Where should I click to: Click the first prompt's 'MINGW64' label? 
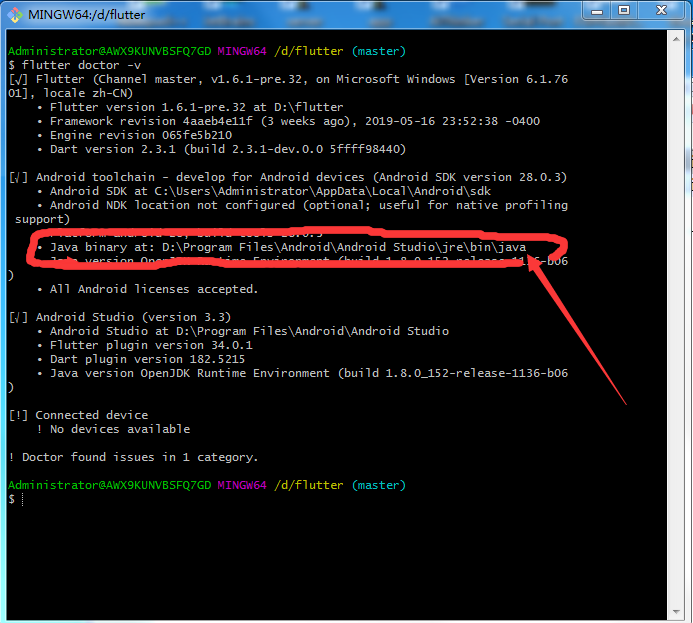coord(242,52)
